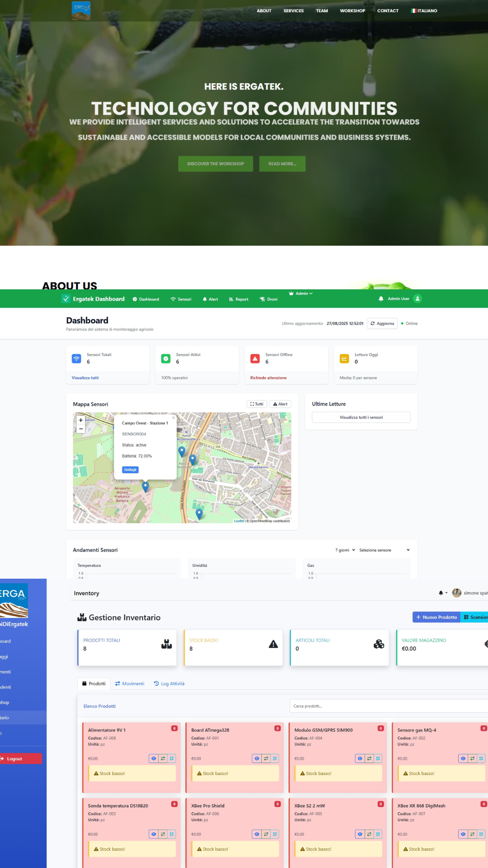This screenshot has height=868, width=488.
Task: Open the simone user profile menu
Action: 470,593
